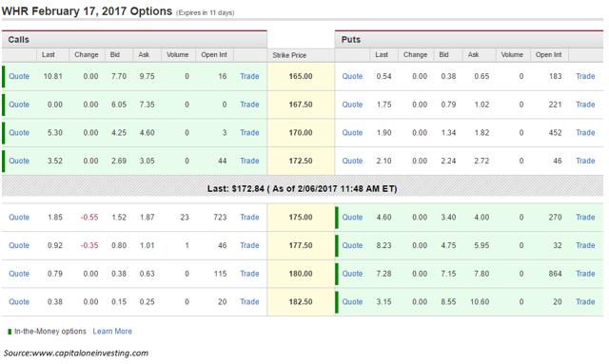Select the 175.00 strike price cell
Image resolution: width=609 pixels, height=364 pixels.
tap(301, 218)
